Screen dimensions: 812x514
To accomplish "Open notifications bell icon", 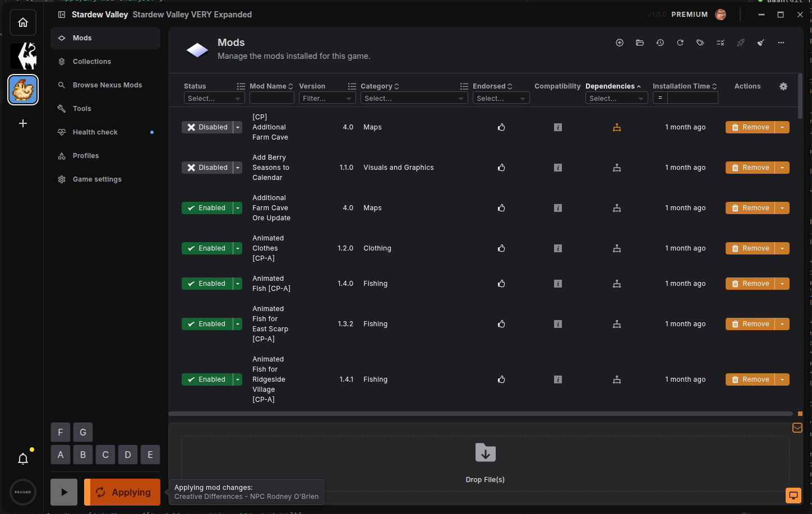I will coord(23,459).
